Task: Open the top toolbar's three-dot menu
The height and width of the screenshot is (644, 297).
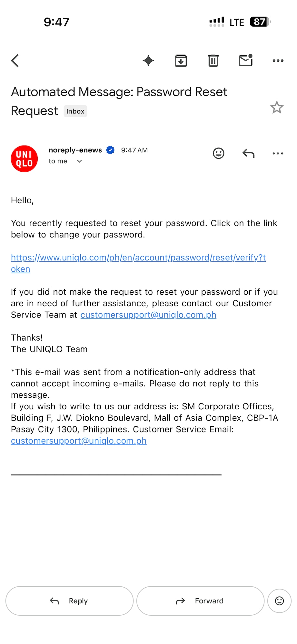Action: (278, 61)
